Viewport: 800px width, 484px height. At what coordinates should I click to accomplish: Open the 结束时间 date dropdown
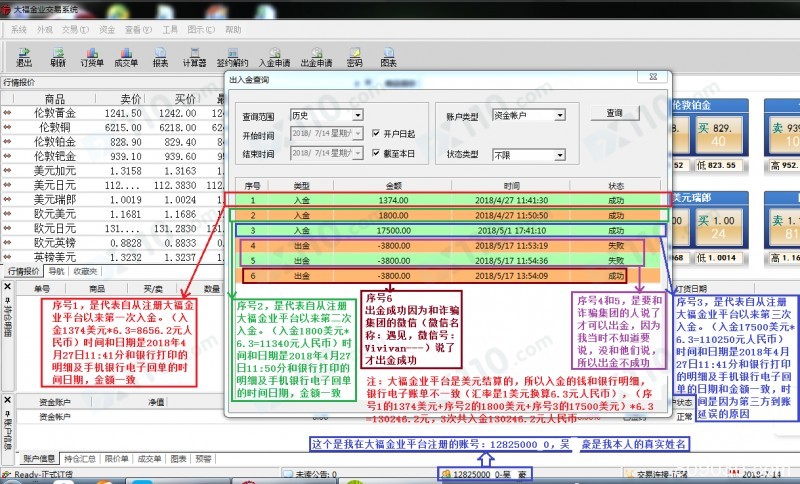coord(358,152)
